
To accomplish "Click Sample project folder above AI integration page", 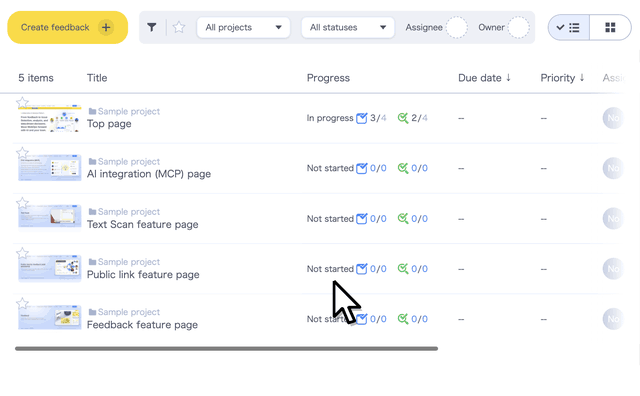I will pyautogui.click(x=124, y=162).
